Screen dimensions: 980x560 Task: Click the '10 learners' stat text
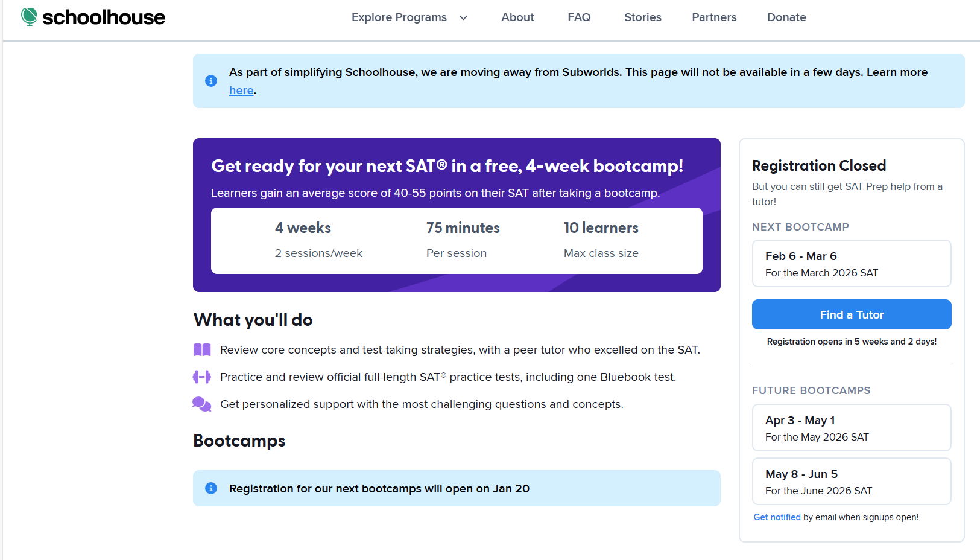tap(601, 228)
